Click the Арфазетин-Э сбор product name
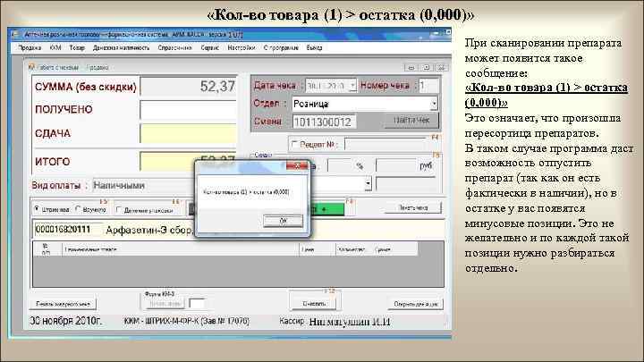Screen dimensions: 644x362 (x=148, y=230)
